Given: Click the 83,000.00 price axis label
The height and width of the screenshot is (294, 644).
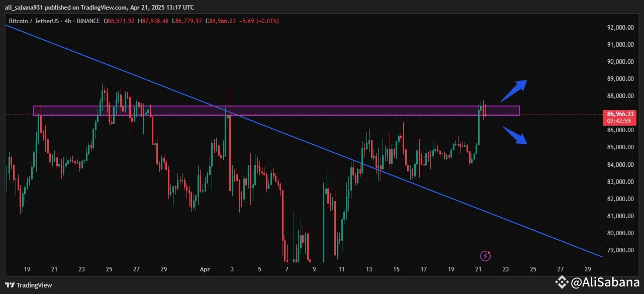Looking at the screenshot, I should [x=620, y=182].
